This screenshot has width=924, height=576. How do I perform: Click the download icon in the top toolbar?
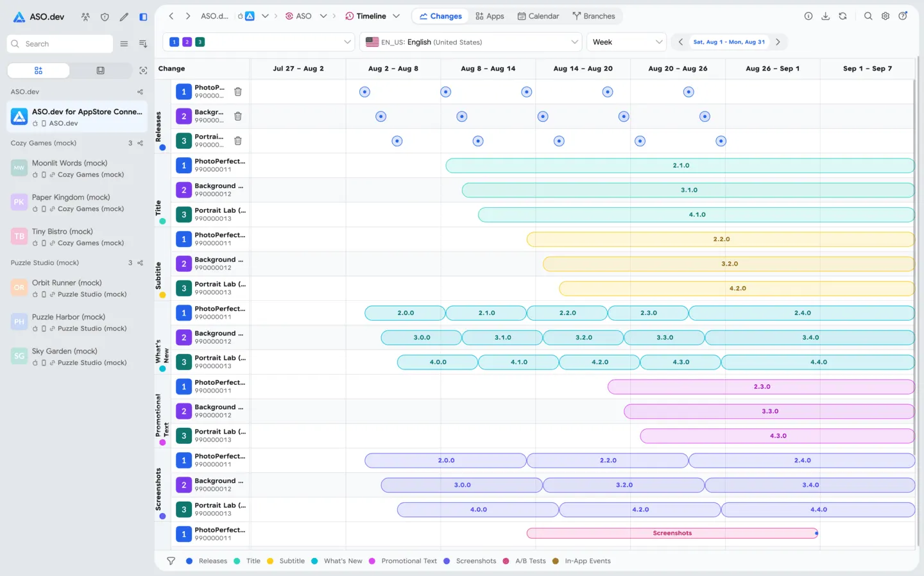click(x=825, y=16)
